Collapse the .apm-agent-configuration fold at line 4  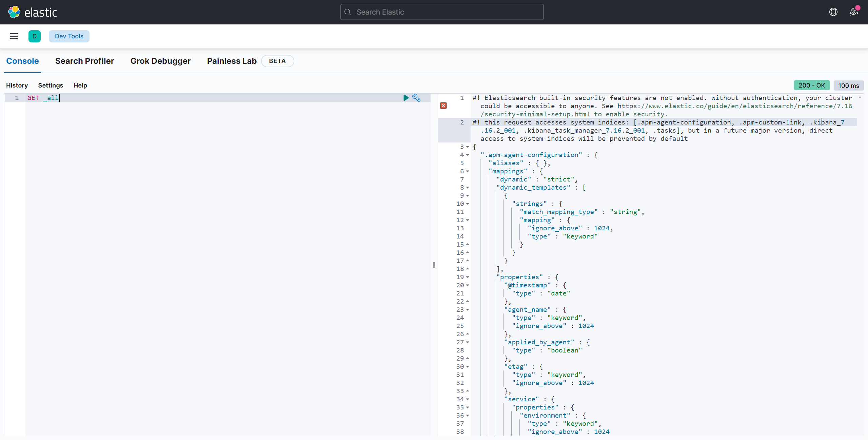tap(468, 155)
